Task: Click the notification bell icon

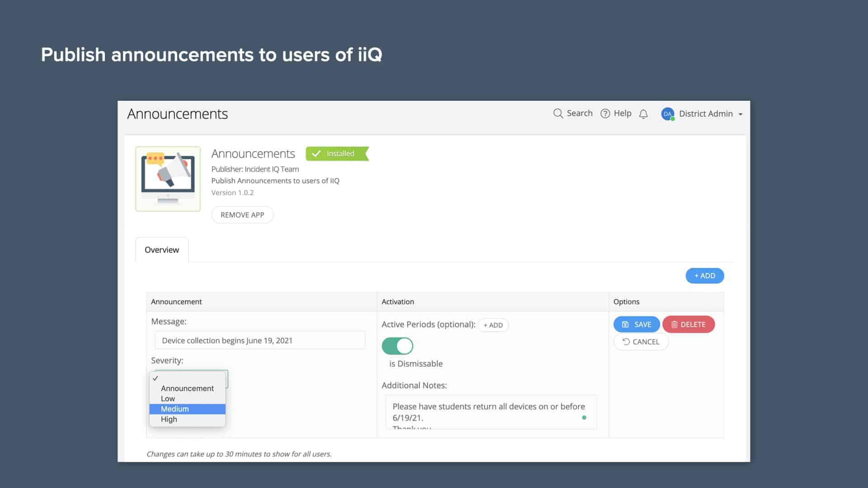Action: pyautogui.click(x=643, y=114)
